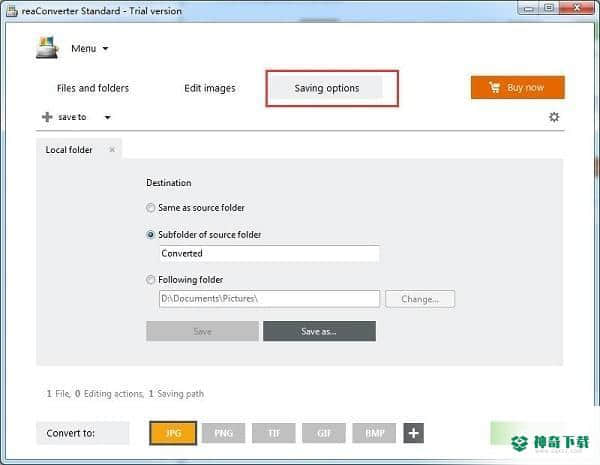The image size is (600, 465).
Task: Open the Saving options tab
Action: (x=327, y=88)
